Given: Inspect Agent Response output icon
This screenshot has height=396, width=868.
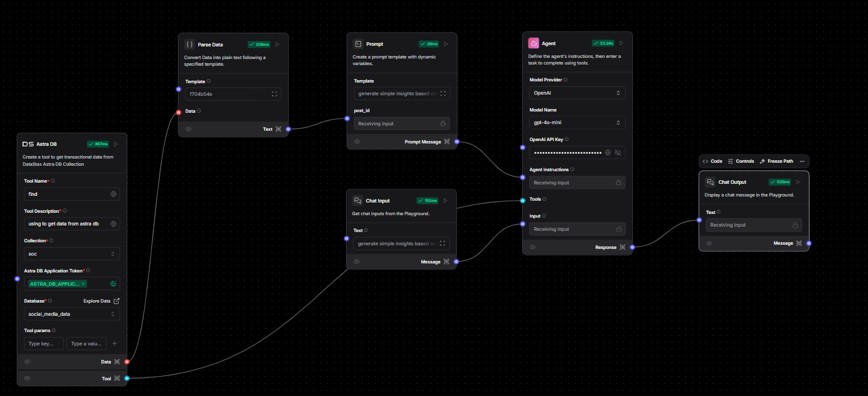Looking at the screenshot, I should pos(622,247).
